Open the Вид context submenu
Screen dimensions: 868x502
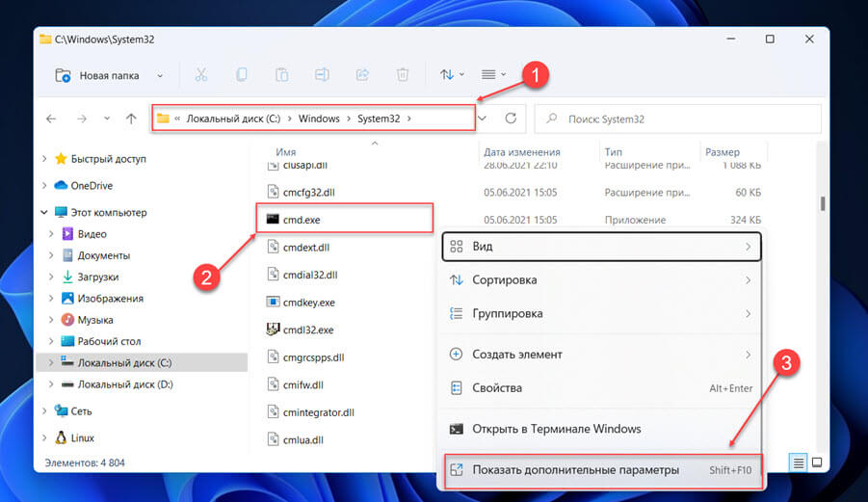click(x=601, y=247)
